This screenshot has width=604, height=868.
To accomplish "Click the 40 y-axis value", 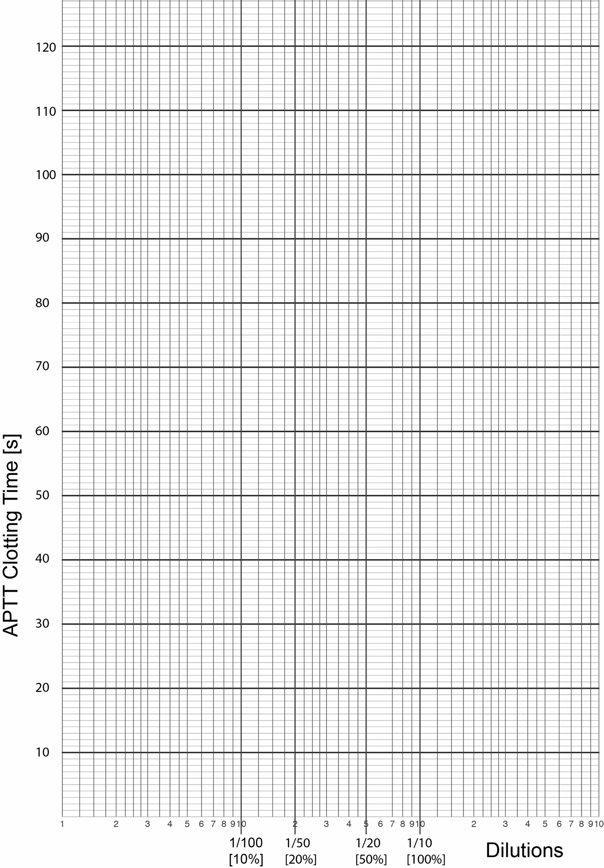I will coord(42,558).
